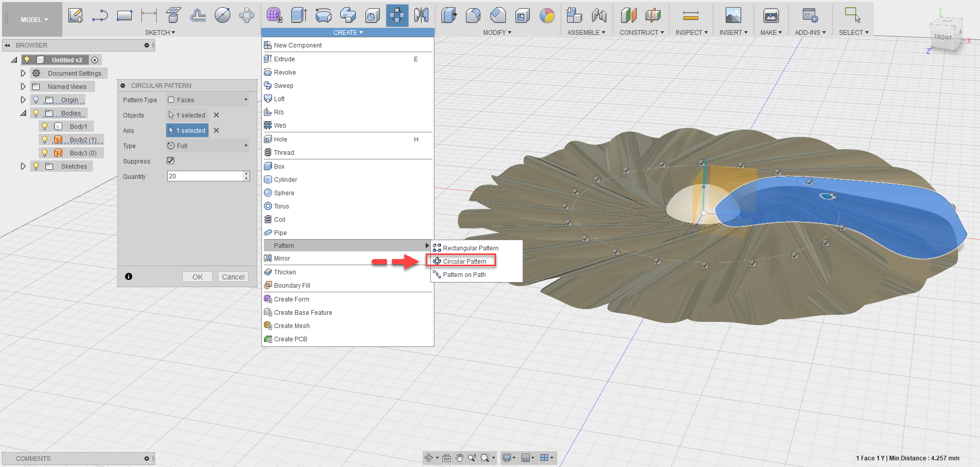This screenshot has height=467, width=980.
Task: Click the Quantity field showing 20
Action: (204, 176)
